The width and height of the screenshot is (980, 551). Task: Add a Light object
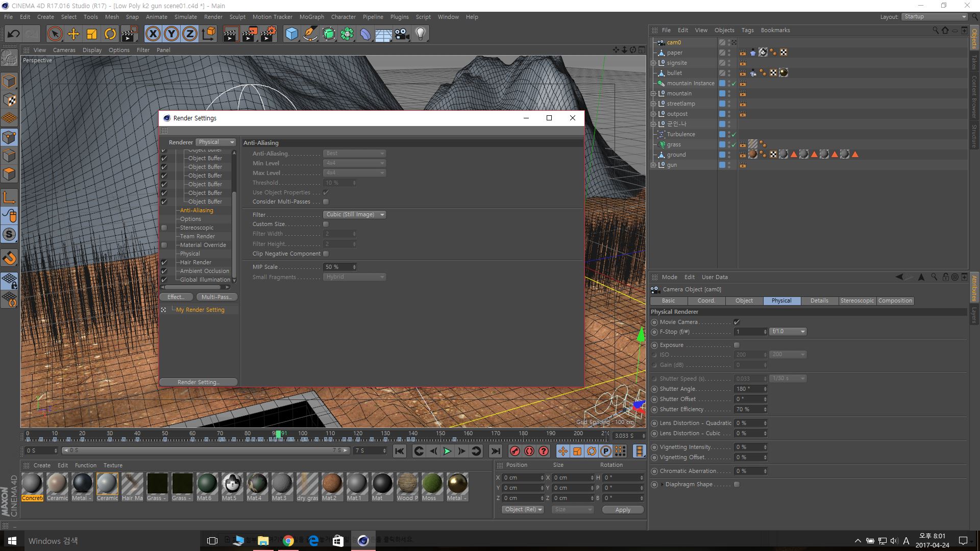[x=421, y=34]
